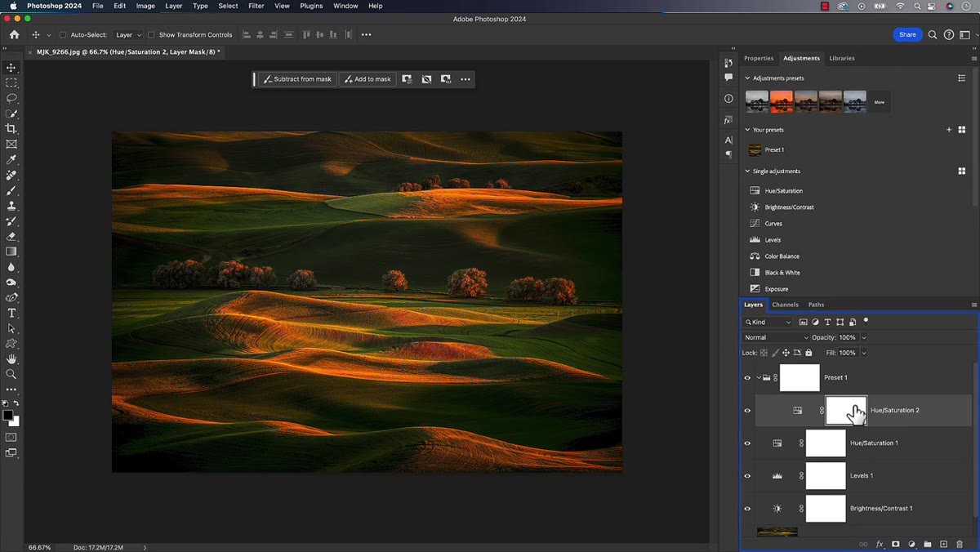980x552 pixels.
Task: Select the Move tool
Action: tap(11, 68)
